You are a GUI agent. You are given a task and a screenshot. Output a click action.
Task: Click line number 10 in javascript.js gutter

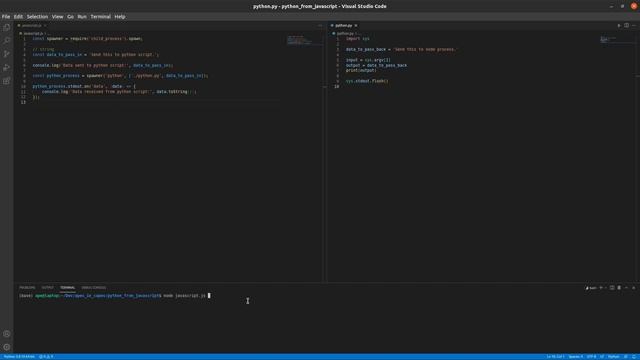coord(23,87)
